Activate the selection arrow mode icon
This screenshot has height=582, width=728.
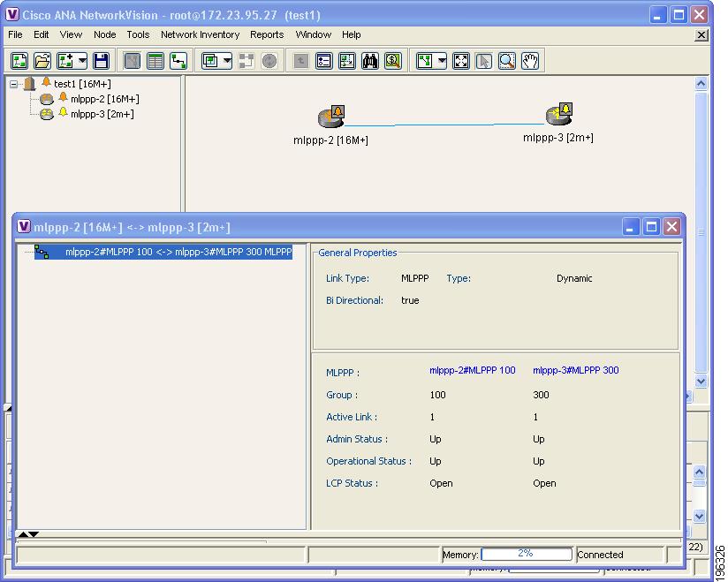[484, 61]
